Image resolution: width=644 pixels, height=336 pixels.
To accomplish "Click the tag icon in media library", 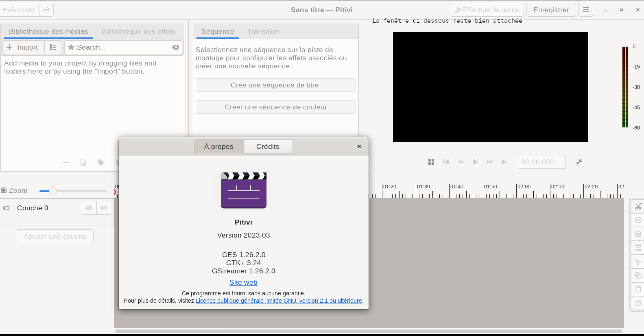I will [101, 163].
